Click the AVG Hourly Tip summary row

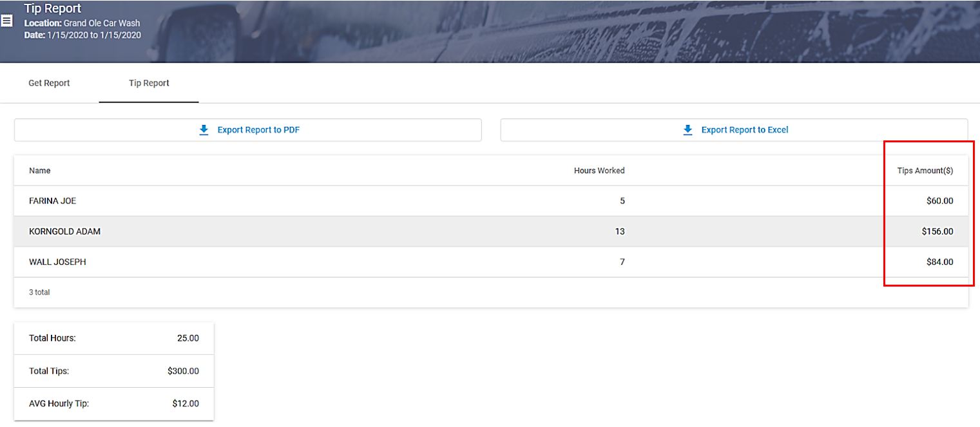click(x=113, y=404)
